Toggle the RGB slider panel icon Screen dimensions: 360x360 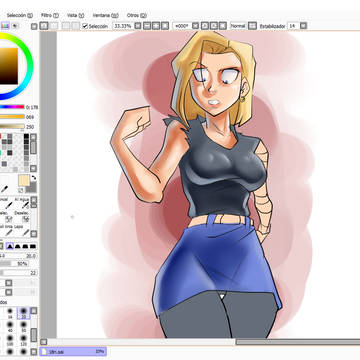coord(15,26)
